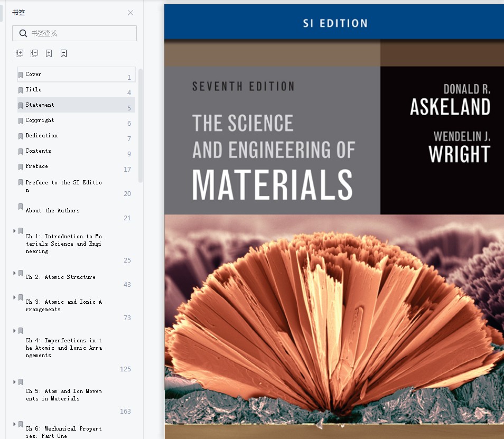
Task: Expand the Ch 5 bookmark arrow
Action: 14,382
